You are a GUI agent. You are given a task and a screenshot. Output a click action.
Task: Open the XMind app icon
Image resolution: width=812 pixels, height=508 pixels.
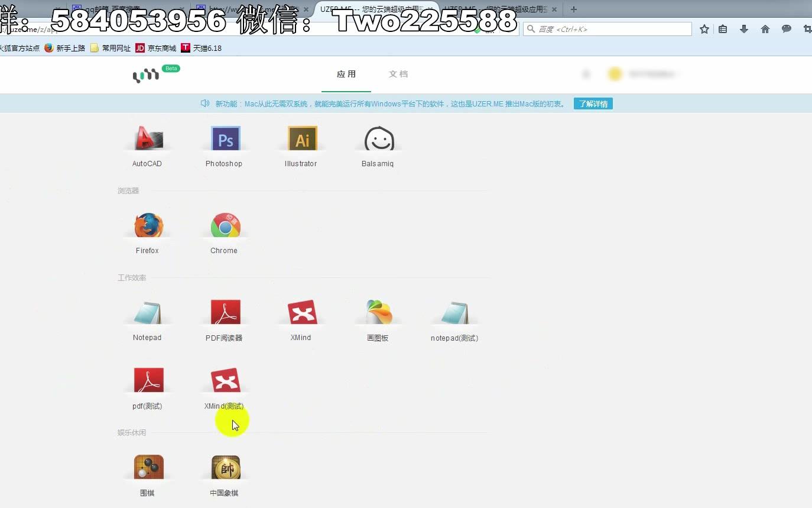[x=302, y=313]
